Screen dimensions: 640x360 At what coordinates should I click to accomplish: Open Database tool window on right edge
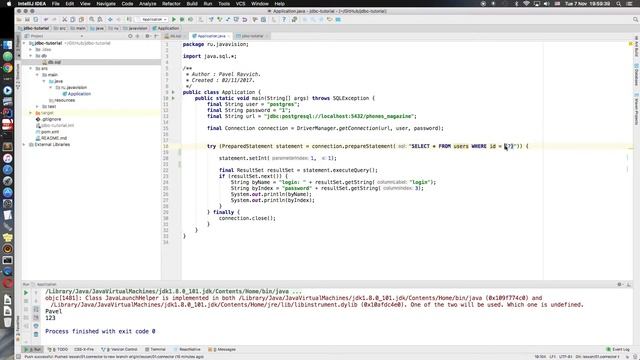(x=636, y=75)
